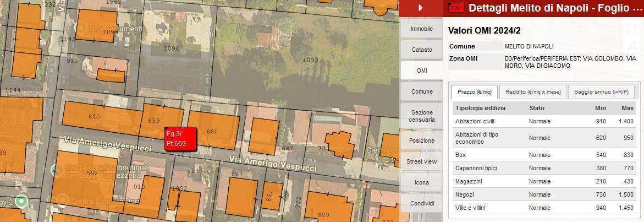This screenshot has height=222, width=644.
Task: Select the Prezzo (€/mq) tab
Action: (x=474, y=92)
